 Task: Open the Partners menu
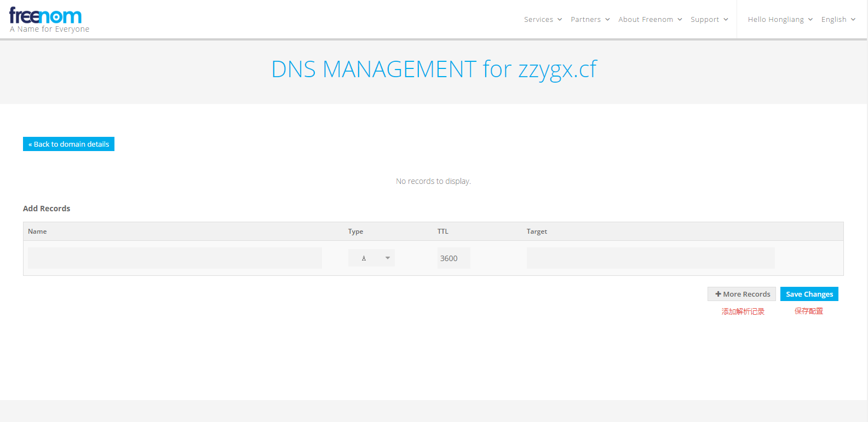(590, 19)
